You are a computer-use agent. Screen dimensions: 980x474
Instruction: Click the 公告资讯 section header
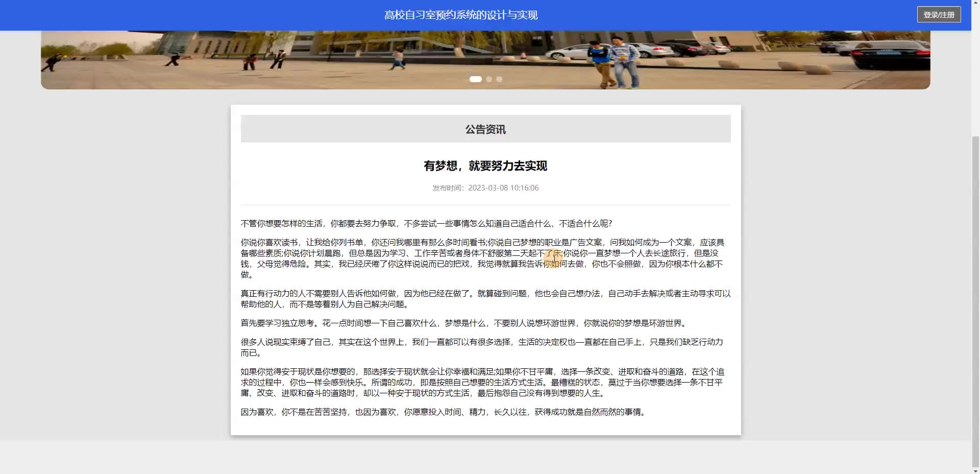click(485, 129)
